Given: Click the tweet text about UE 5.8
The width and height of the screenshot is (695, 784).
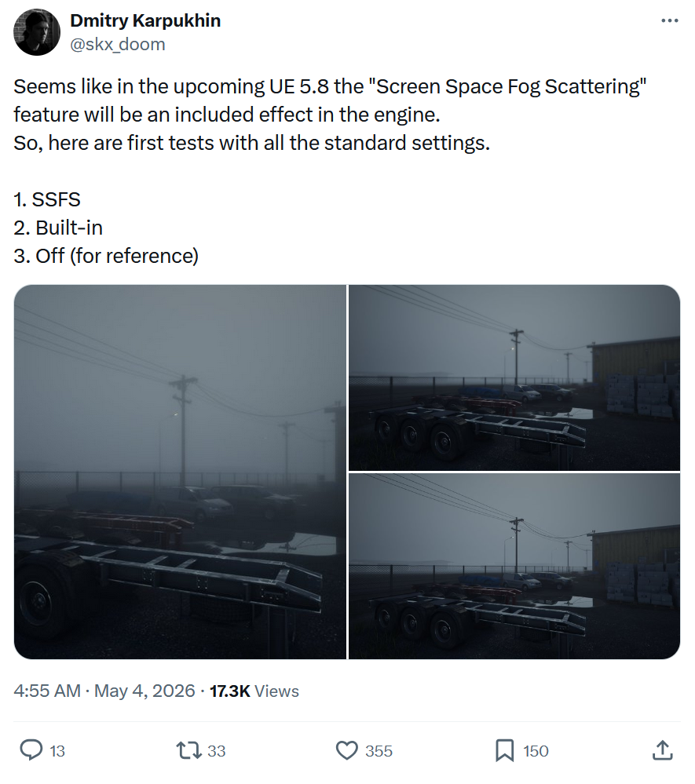Looking at the screenshot, I should tap(331, 115).
